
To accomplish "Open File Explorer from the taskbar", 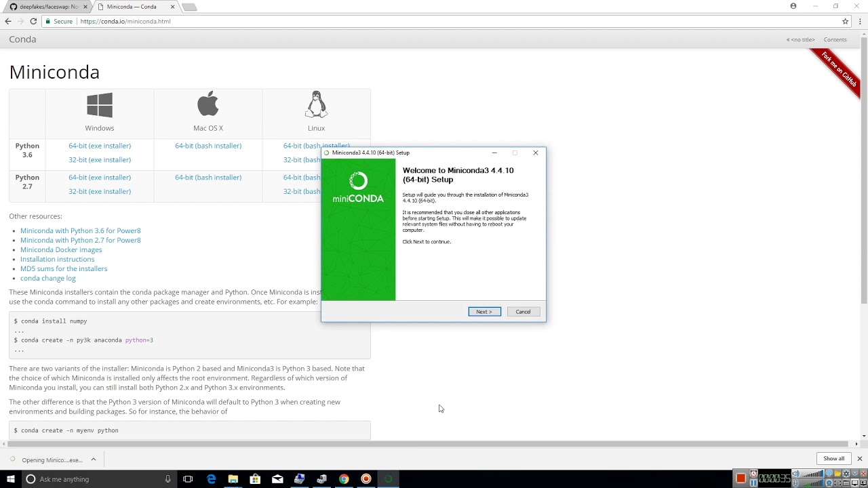I will point(233,479).
